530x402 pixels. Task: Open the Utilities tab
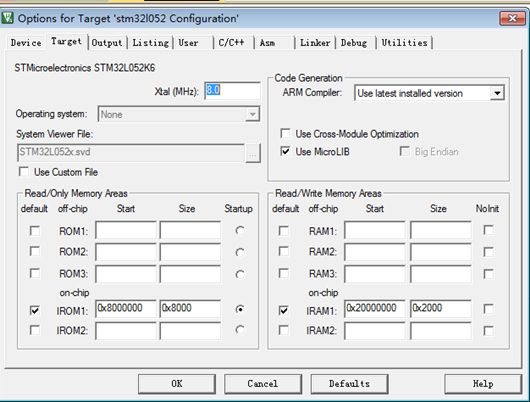[404, 43]
